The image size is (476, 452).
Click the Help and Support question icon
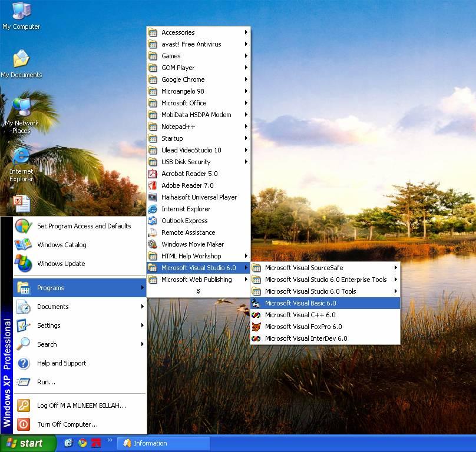pos(24,363)
